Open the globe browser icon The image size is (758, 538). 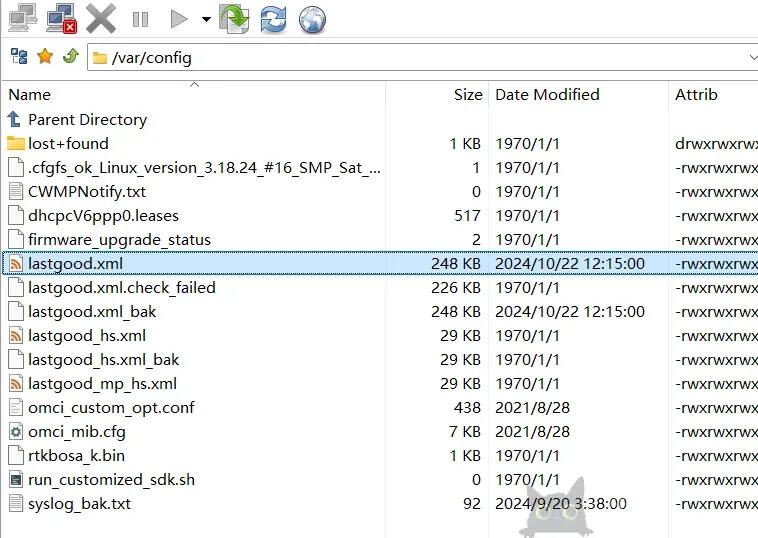point(312,18)
